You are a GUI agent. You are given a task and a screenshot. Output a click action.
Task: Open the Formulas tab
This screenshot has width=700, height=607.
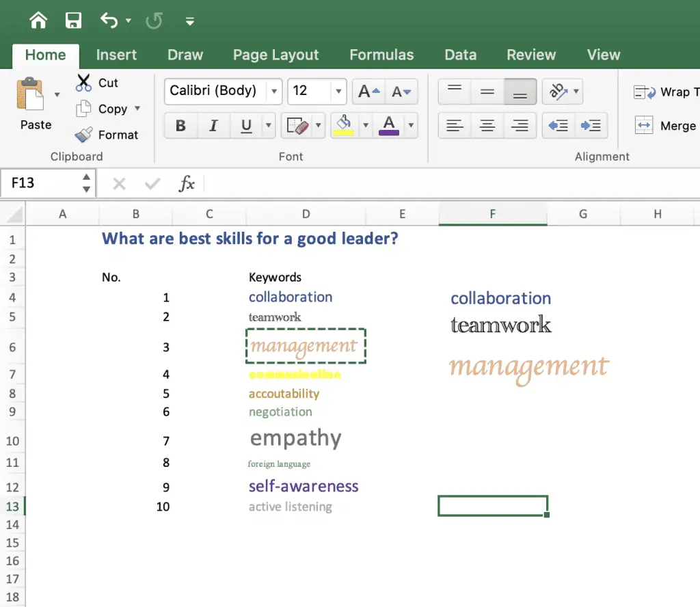[381, 55]
